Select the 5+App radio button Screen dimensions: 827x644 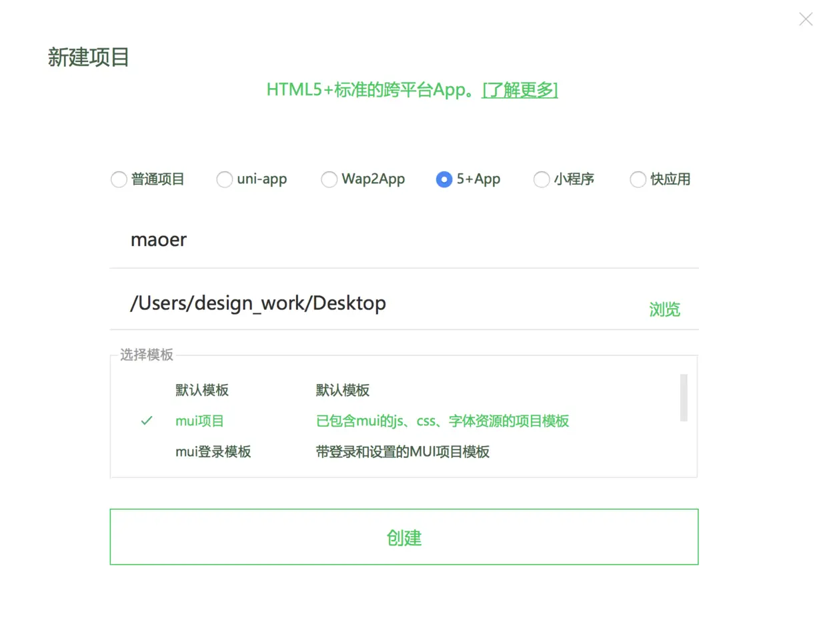pyautogui.click(x=444, y=179)
